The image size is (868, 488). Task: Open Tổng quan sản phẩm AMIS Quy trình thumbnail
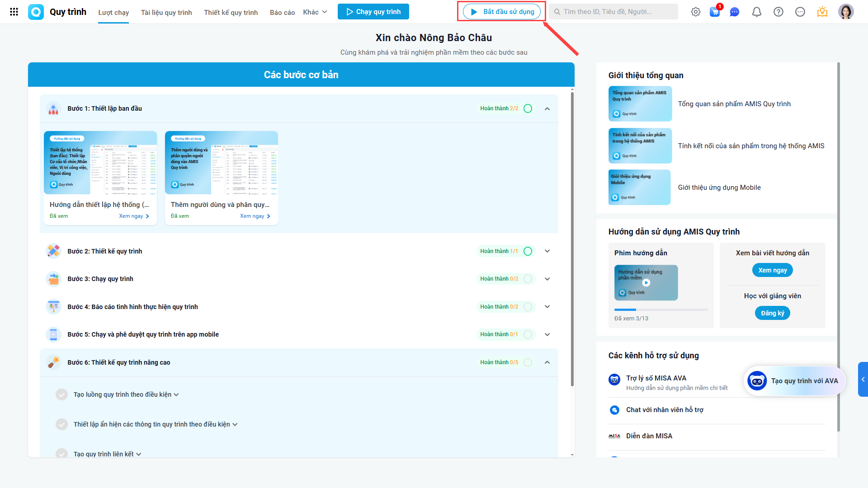(640, 104)
